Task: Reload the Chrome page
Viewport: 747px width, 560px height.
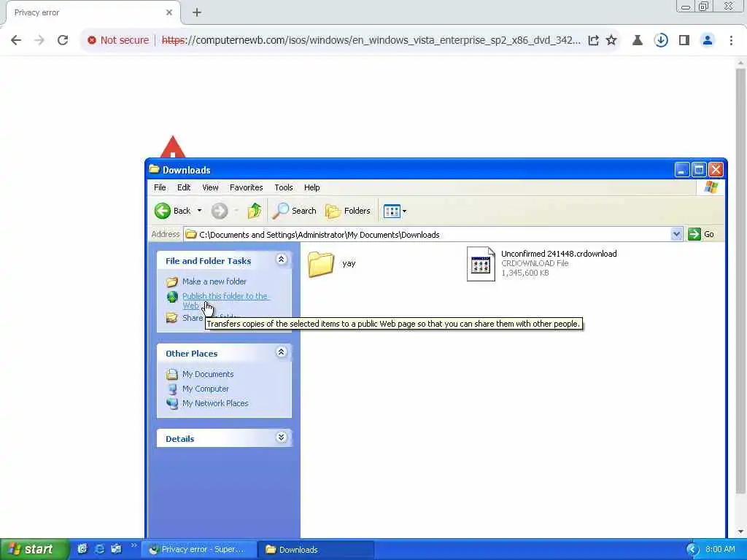Action: [x=63, y=40]
